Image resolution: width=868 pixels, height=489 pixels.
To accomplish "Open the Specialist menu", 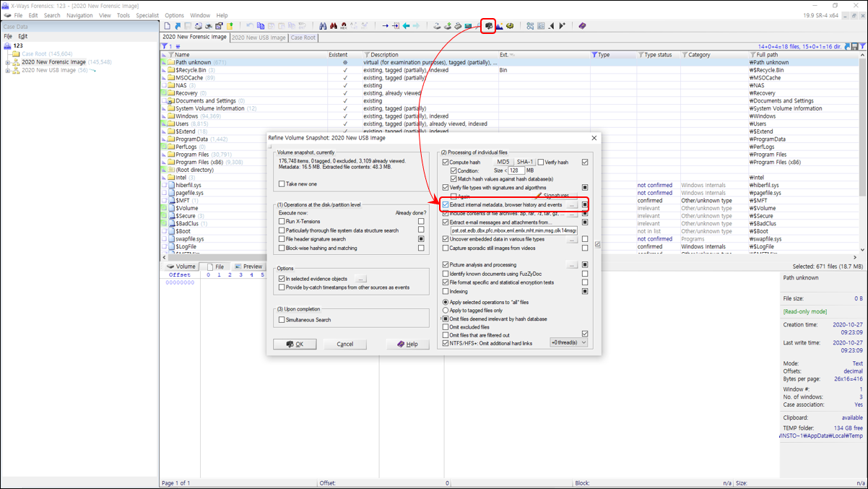I will [147, 15].
